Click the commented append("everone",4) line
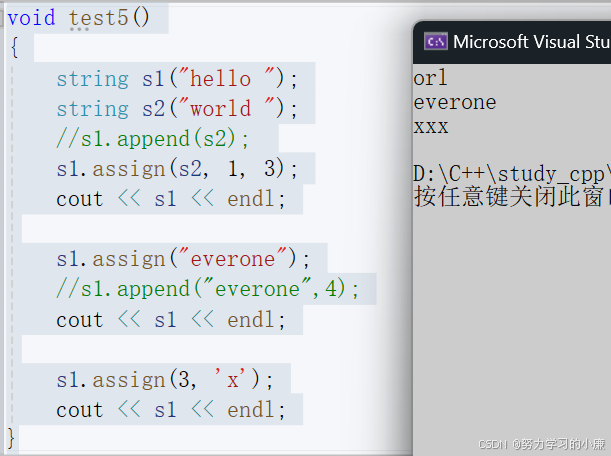Viewport: 611px width, 456px height. (x=207, y=289)
